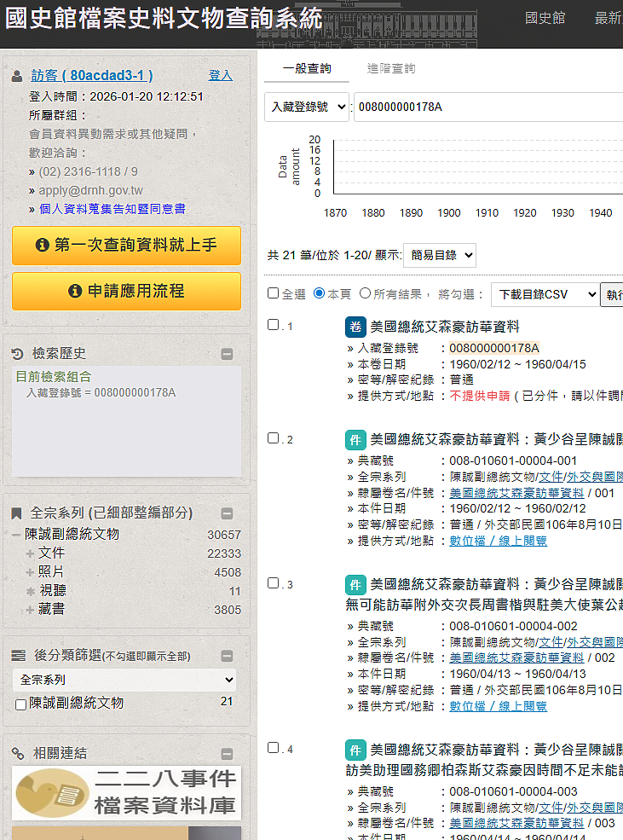Click the 件 item badge on result 4
Screen dimensions: 623x840
(355, 750)
